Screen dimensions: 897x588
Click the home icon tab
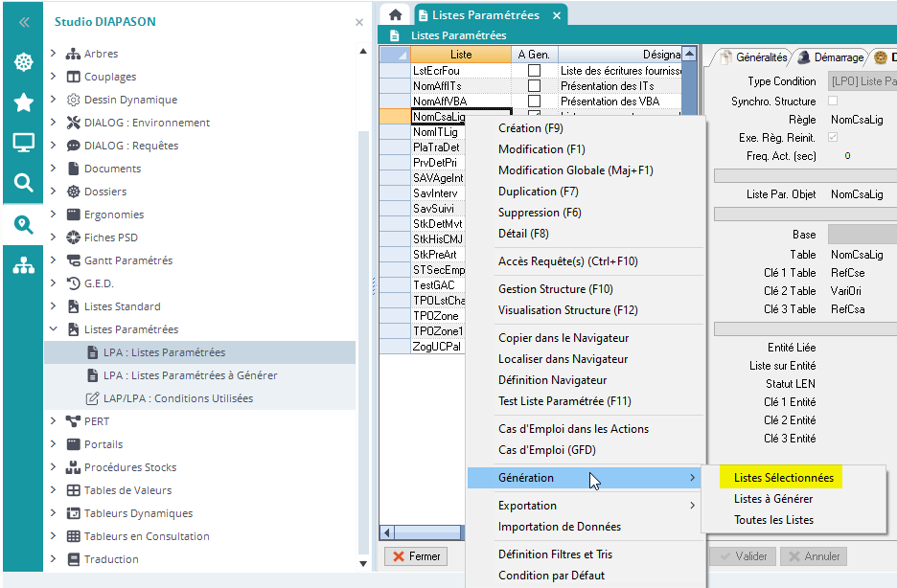(394, 15)
